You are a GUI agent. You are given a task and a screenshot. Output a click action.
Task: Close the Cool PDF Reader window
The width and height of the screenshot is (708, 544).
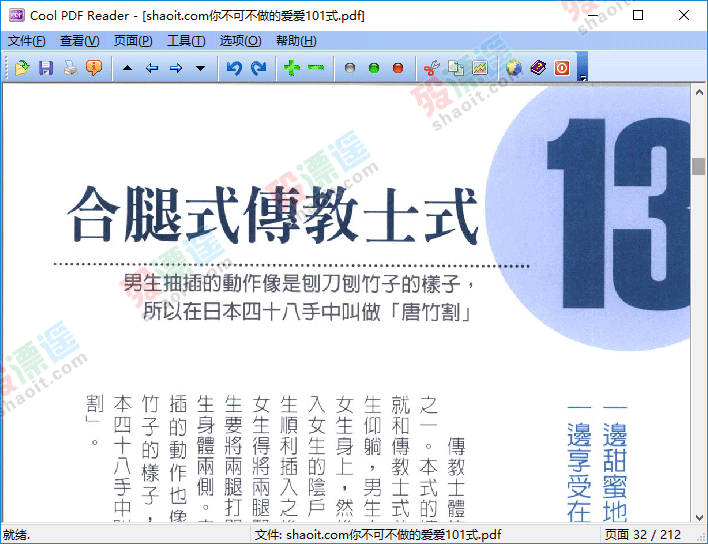coord(684,15)
